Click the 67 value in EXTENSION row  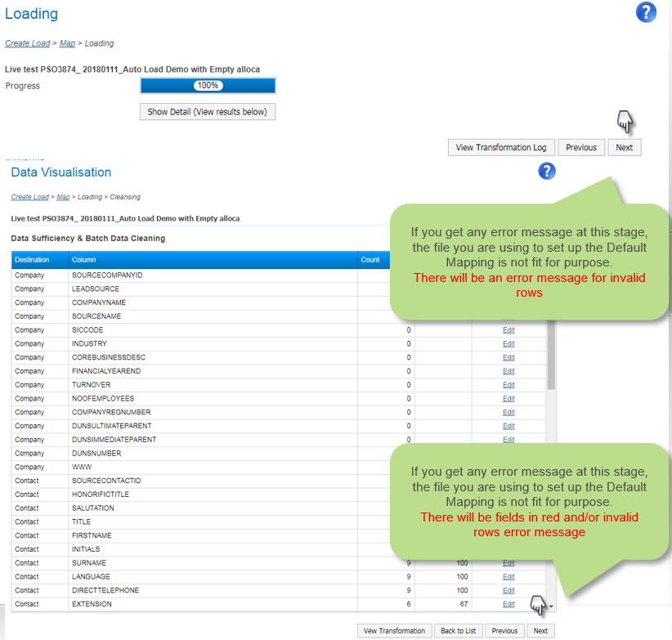[x=464, y=604]
